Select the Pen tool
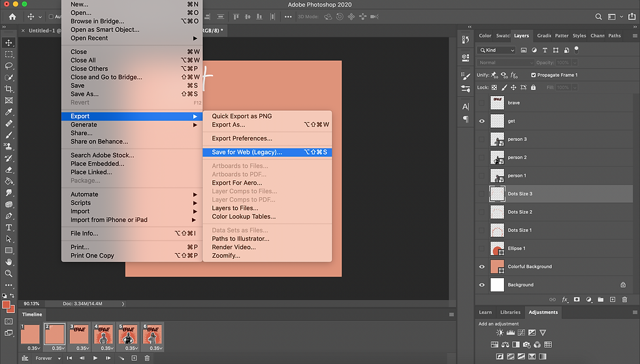Screen dimensions: 640x364 click(8, 216)
